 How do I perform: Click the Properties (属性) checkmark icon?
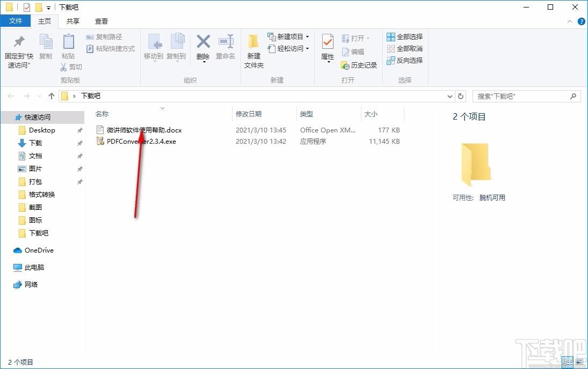pos(328,42)
